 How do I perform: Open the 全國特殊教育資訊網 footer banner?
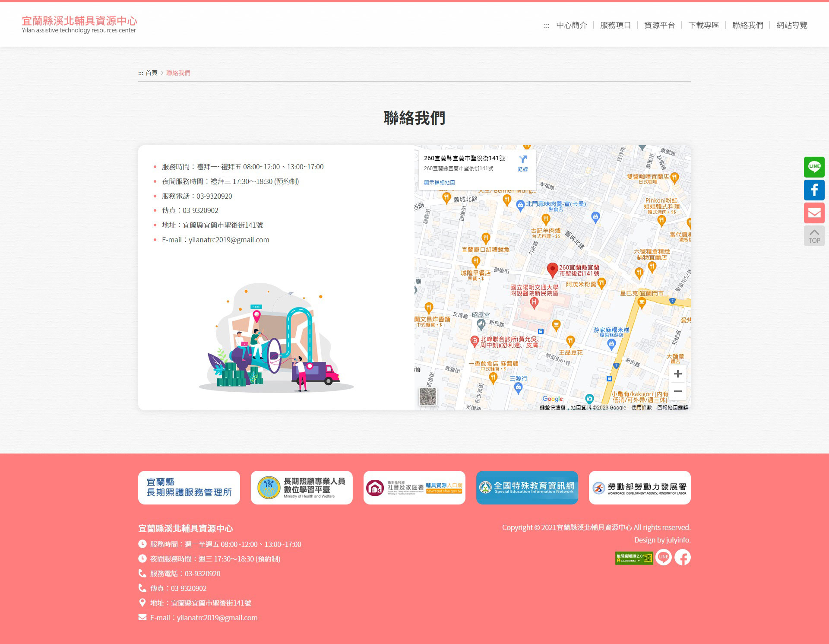click(527, 488)
